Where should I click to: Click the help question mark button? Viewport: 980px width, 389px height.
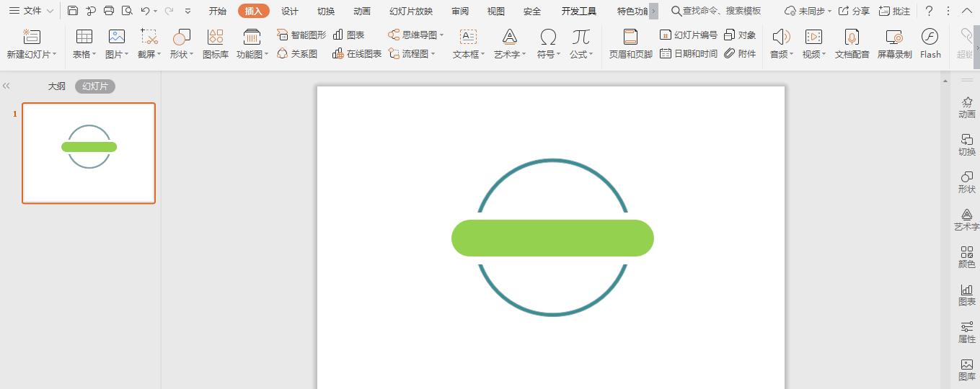pos(929,11)
